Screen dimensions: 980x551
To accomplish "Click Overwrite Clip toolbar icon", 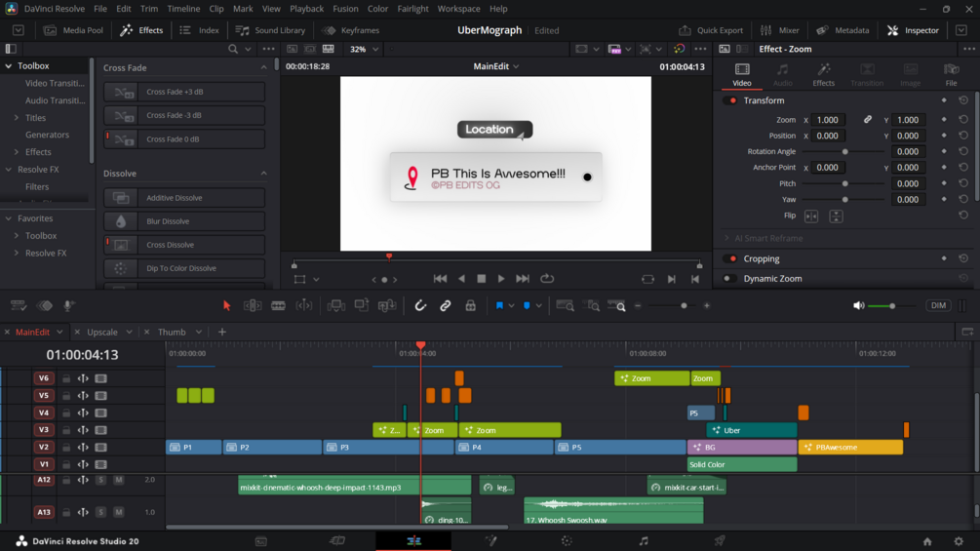I will coord(361,305).
